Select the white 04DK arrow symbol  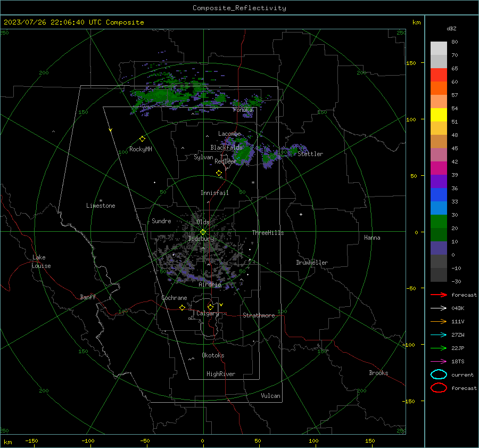[x=439, y=308]
